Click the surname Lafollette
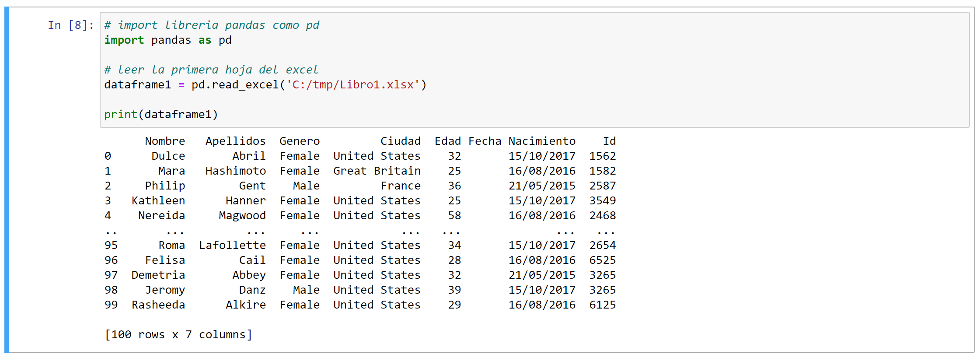Image resolution: width=980 pixels, height=358 pixels. (x=232, y=246)
